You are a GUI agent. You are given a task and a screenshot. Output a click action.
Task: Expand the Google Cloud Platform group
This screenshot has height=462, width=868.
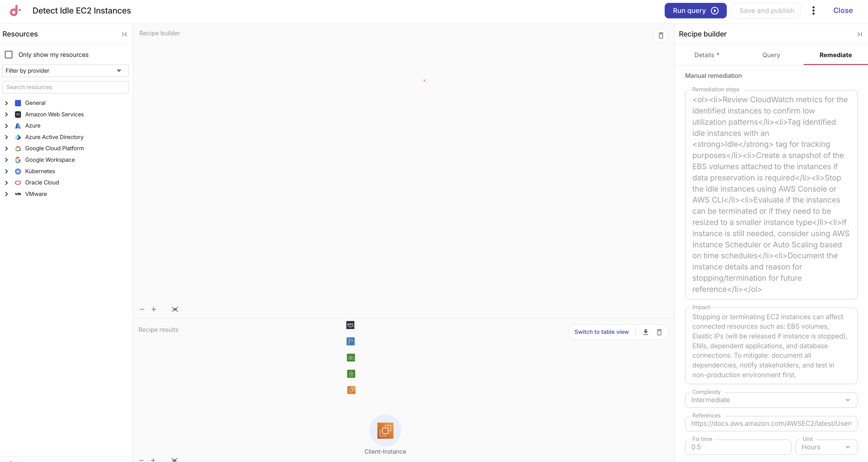point(6,148)
